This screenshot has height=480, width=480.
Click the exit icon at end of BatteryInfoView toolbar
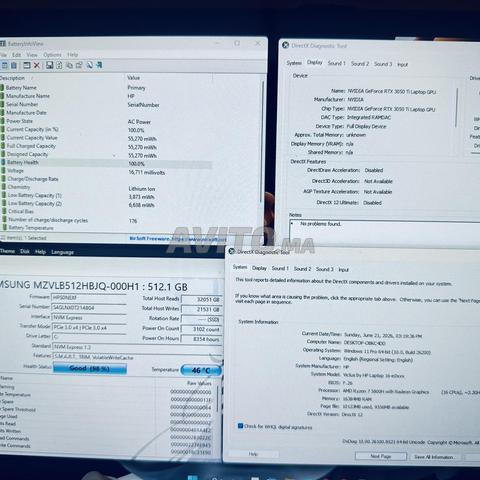99,65
